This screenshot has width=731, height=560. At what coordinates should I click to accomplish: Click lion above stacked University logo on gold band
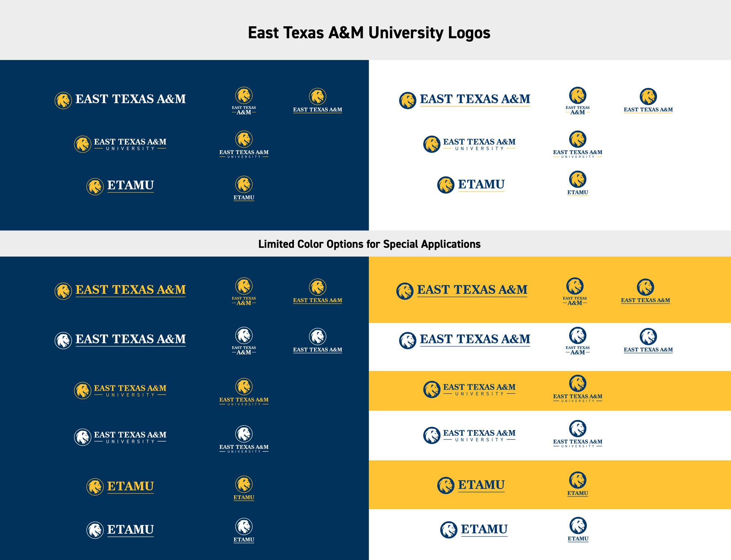pyautogui.click(x=577, y=383)
